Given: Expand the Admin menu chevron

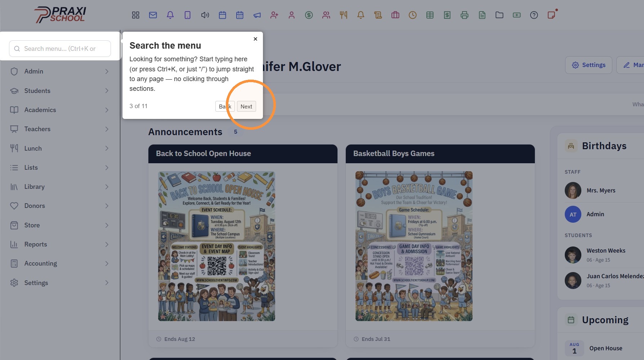Looking at the screenshot, I should coord(107,71).
